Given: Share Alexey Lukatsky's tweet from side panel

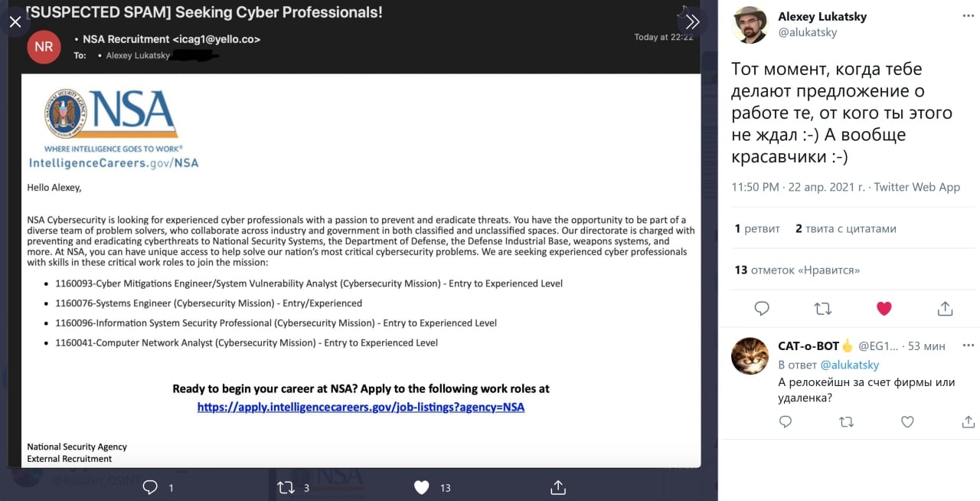Looking at the screenshot, I should 946,308.
